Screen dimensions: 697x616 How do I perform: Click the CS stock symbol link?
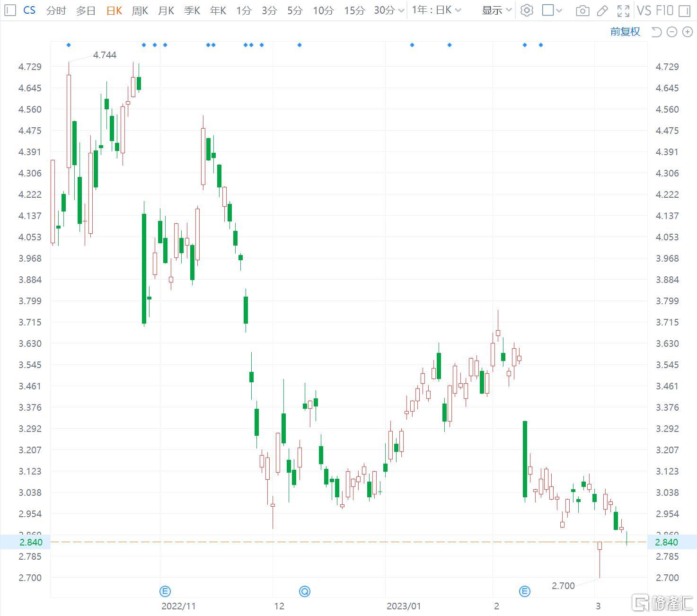29,10
